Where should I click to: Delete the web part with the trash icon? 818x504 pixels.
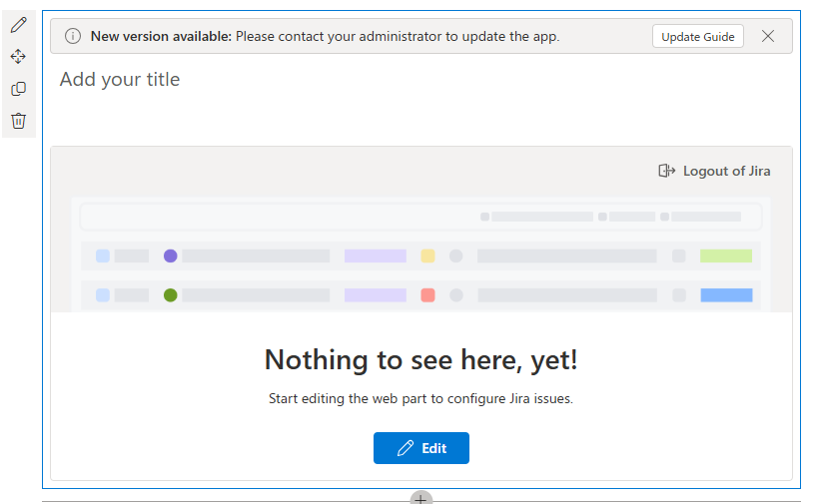coord(18,121)
